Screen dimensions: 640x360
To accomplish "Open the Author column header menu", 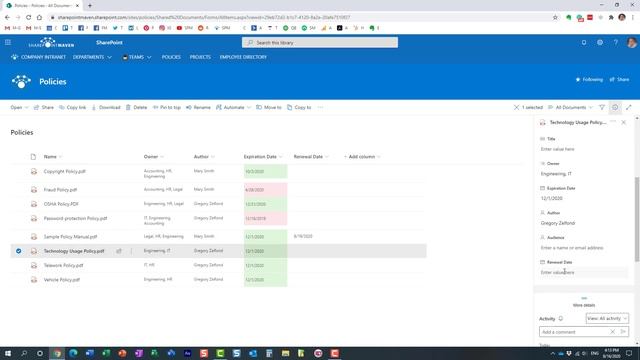I will [x=204, y=157].
